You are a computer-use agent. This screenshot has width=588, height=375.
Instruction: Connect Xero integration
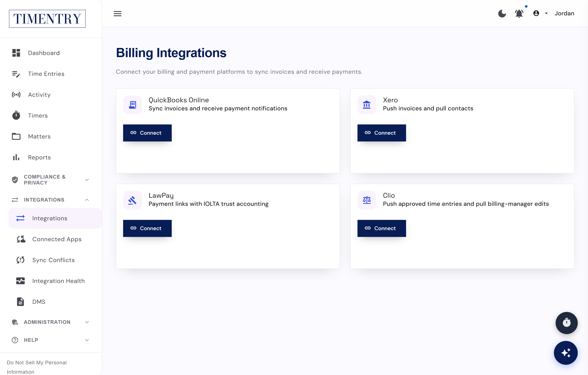coord(382,133)
